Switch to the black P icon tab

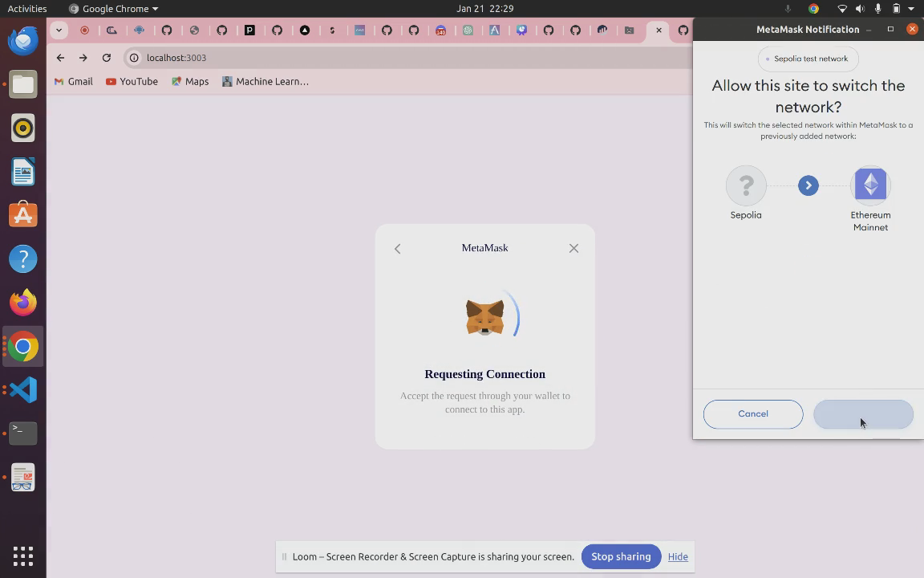[x=249, y=30]
